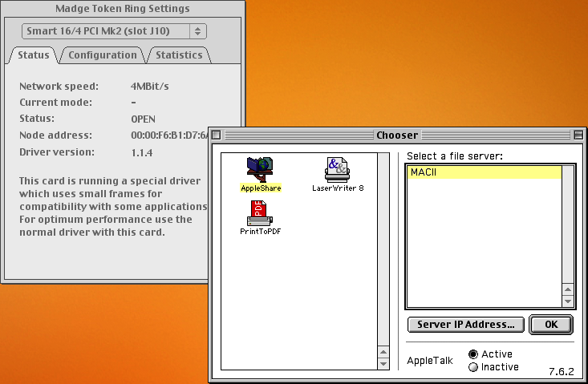Click the Server IP Address button
This screenshot has width=588, height=384.
(465, 325)
